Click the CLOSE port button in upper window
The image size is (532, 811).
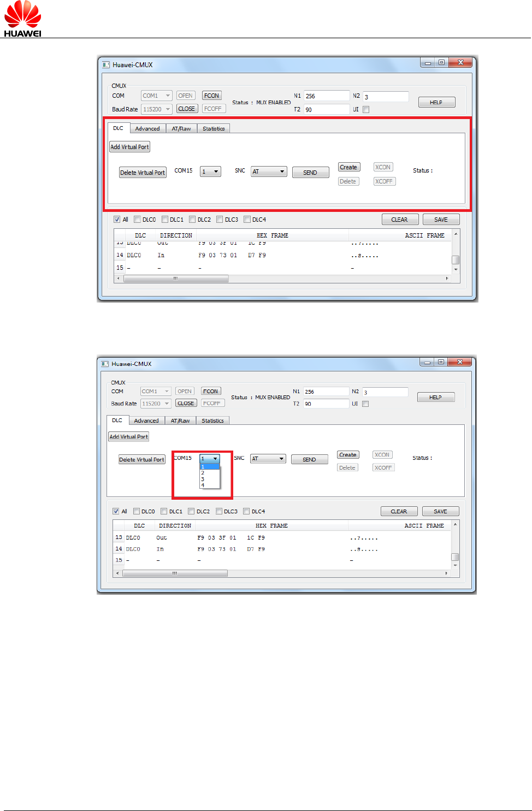(x=186, y=109)
